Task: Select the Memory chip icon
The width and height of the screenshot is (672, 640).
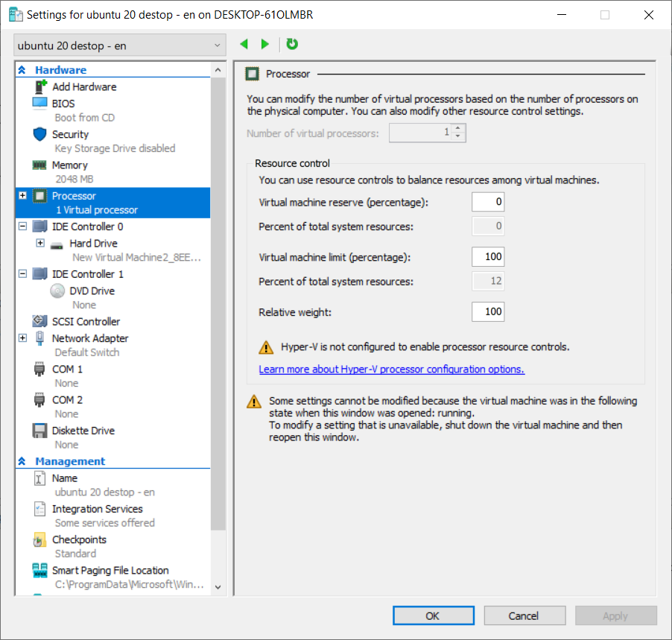Action: [x=39, y=165]
